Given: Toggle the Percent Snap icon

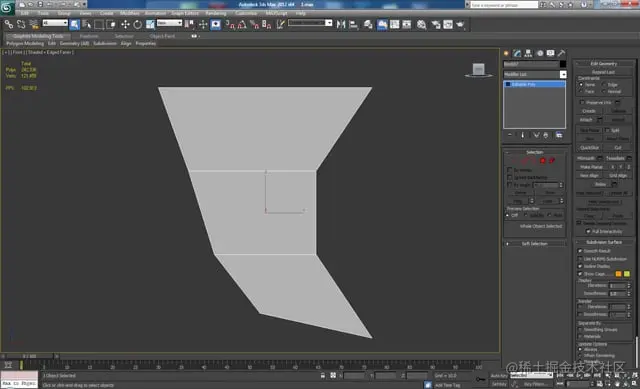Looking at the screenshot, I should pyautogui.click(x=254, y=24).
